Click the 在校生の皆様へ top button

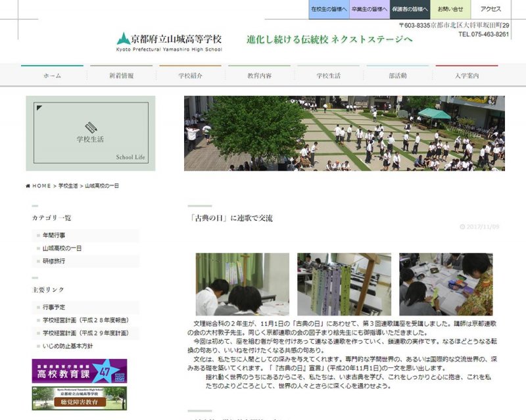point(328,9)
